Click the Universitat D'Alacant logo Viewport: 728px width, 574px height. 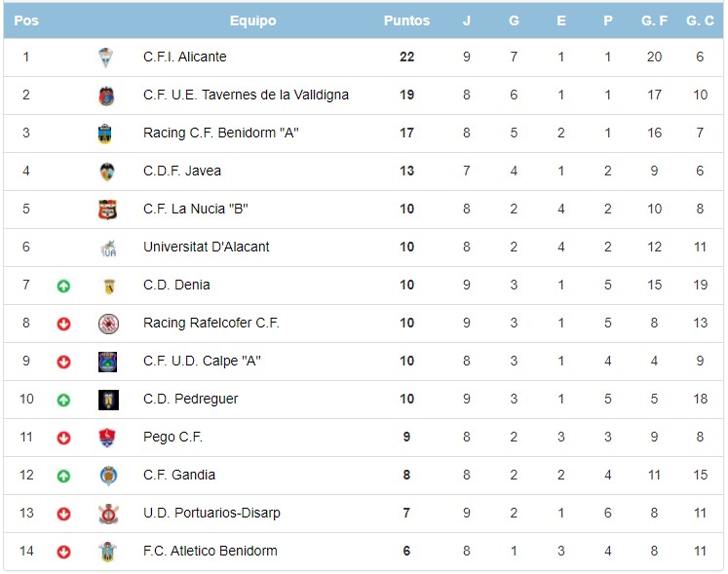pos(107,248)
